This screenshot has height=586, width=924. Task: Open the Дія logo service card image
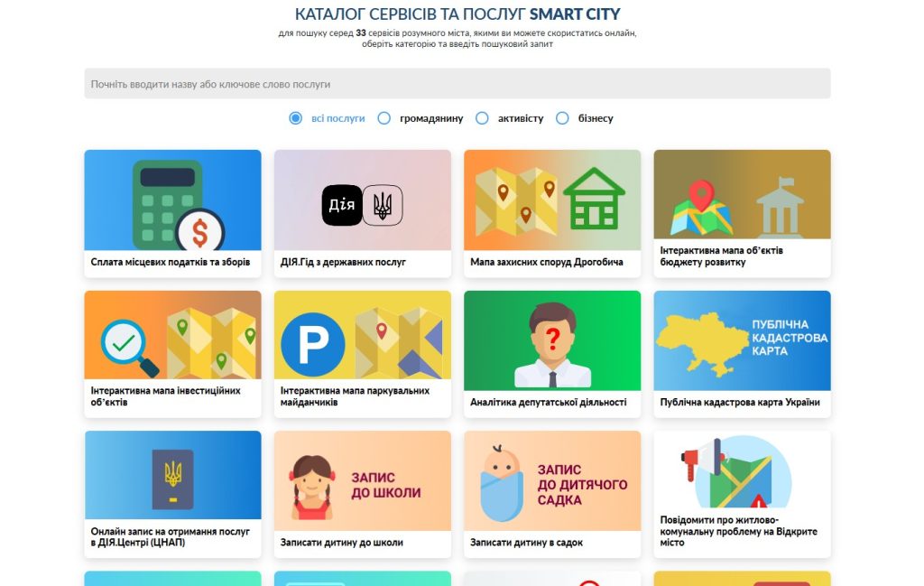point(363,200)
